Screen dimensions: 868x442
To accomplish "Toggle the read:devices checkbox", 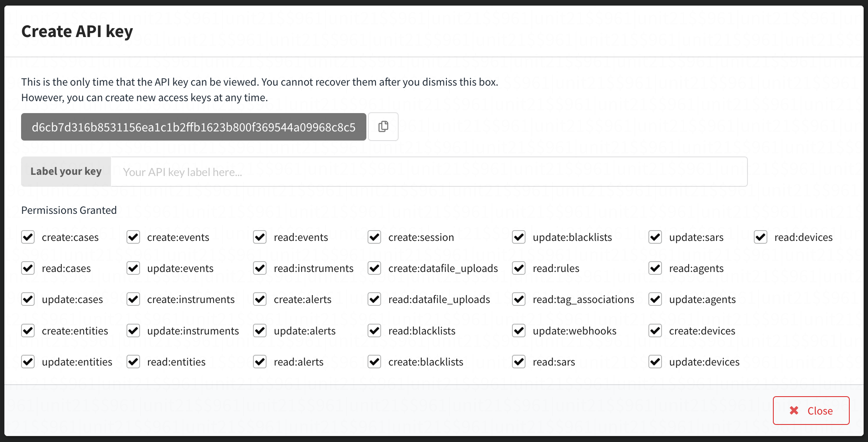I will (761, 237).
